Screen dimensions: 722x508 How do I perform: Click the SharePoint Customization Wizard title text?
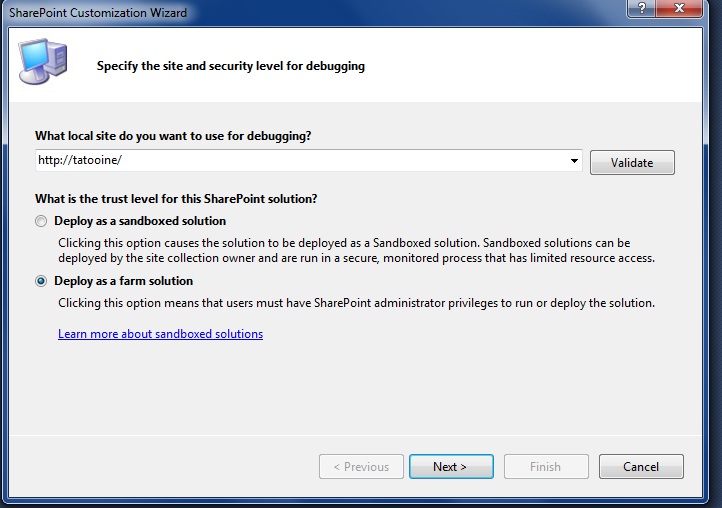pyautogui.click(x=98, y=12)
